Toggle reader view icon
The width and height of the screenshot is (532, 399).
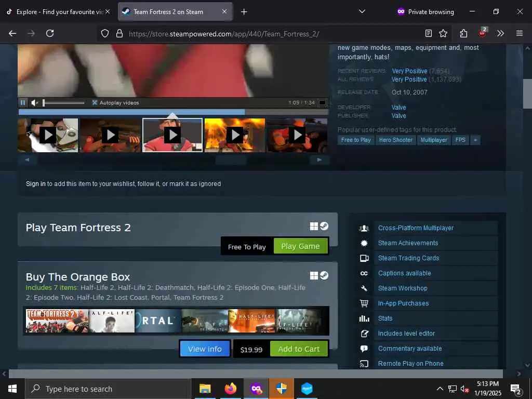click(429, 33)
